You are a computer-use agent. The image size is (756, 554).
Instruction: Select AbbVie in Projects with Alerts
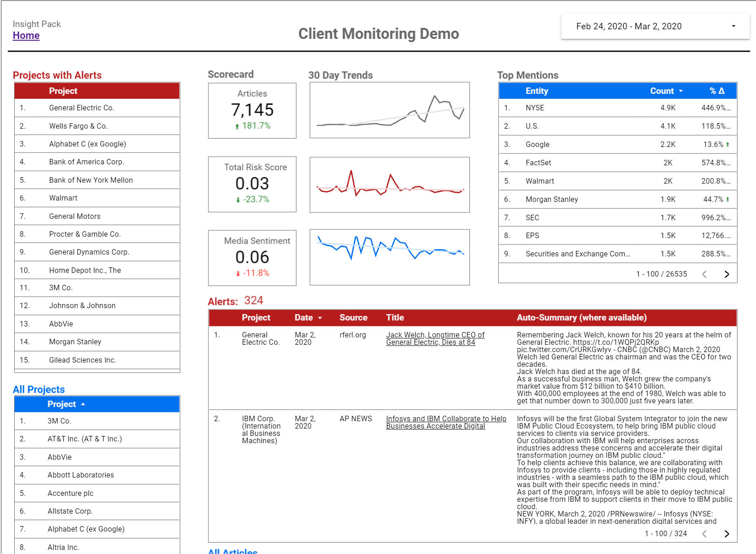point(97,324)
